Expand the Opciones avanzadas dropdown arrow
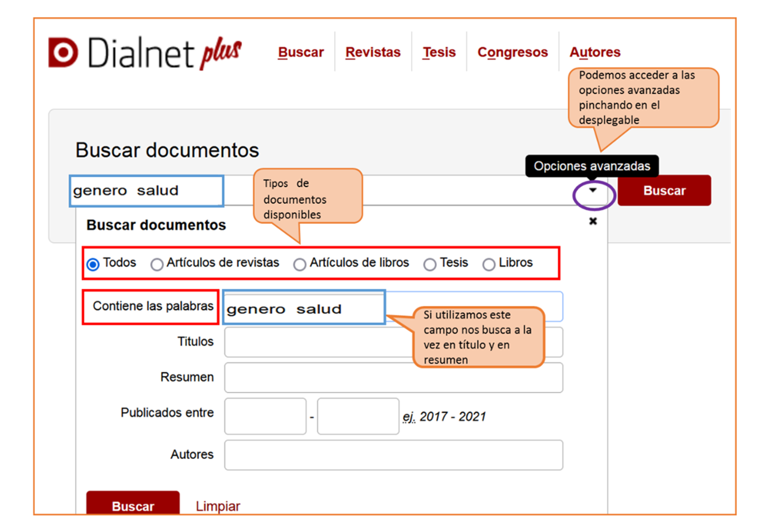The image size is (768, 532). [593, 191]
